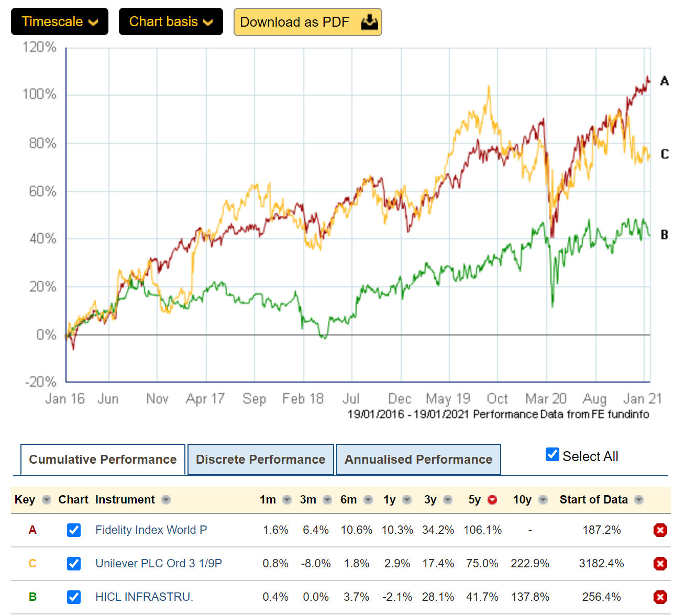This screenshot has height=616, width=674.
Task: Click the Key column sort dropdown arrow
Action: coord(47,500)
